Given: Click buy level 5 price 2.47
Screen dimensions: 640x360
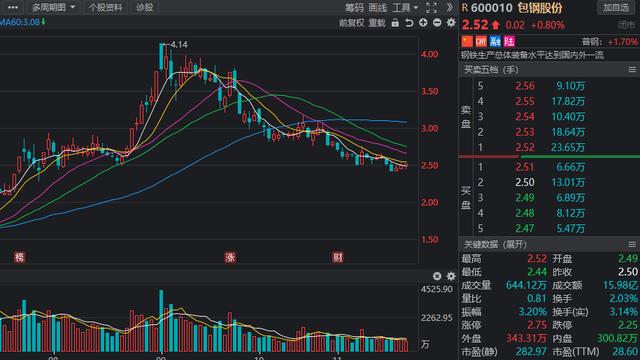Looking at the screenshot, I should 524,228.
